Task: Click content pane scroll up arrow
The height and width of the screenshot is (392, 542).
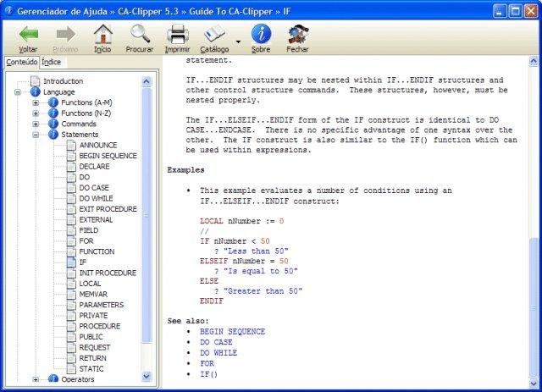Action: point(534,62)
